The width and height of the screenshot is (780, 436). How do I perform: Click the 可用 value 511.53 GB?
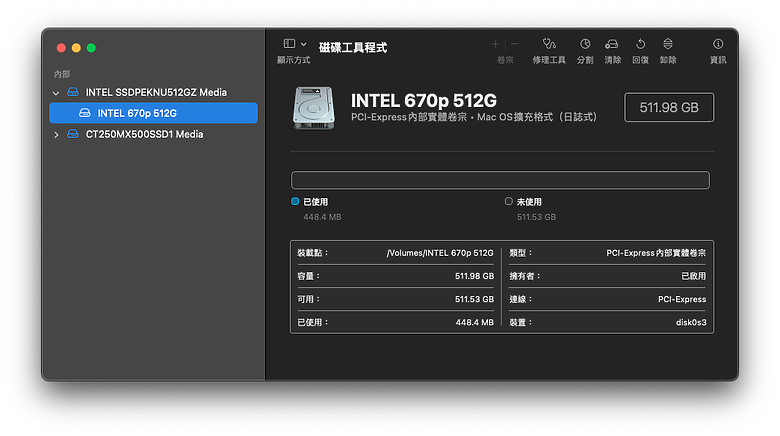point(474,299)
